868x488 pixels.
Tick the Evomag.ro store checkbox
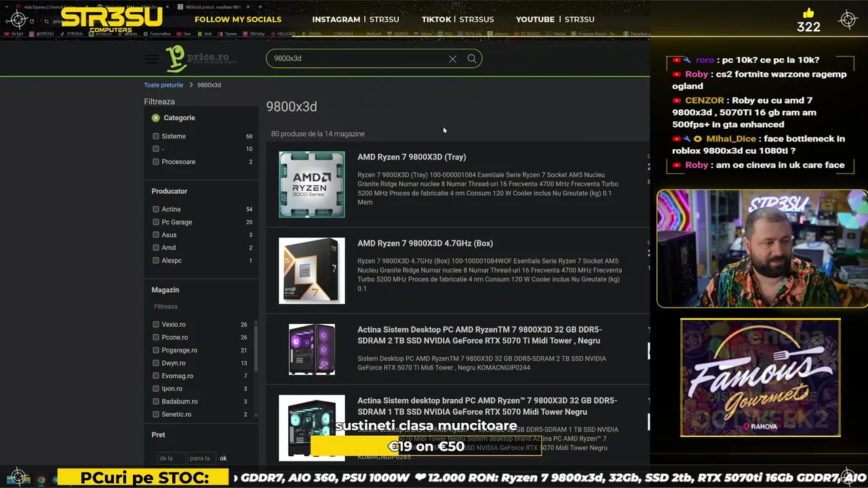pyautogui.click(x=156, y=376)
